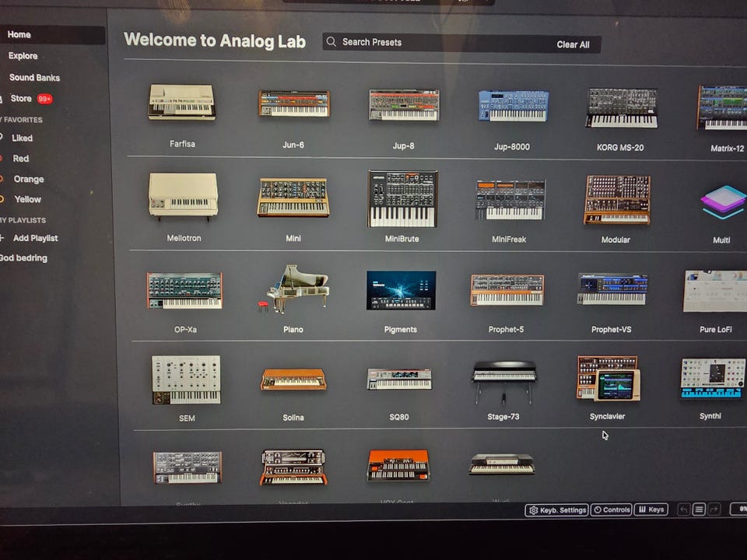Choose the Prophet-5 instrument
Screen dimensions: 747x560
click(507, 289)
